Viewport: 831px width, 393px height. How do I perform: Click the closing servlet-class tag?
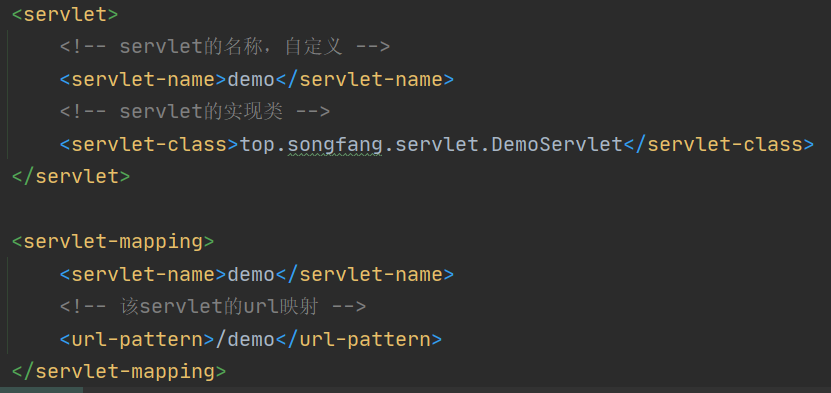pos(719,145)
